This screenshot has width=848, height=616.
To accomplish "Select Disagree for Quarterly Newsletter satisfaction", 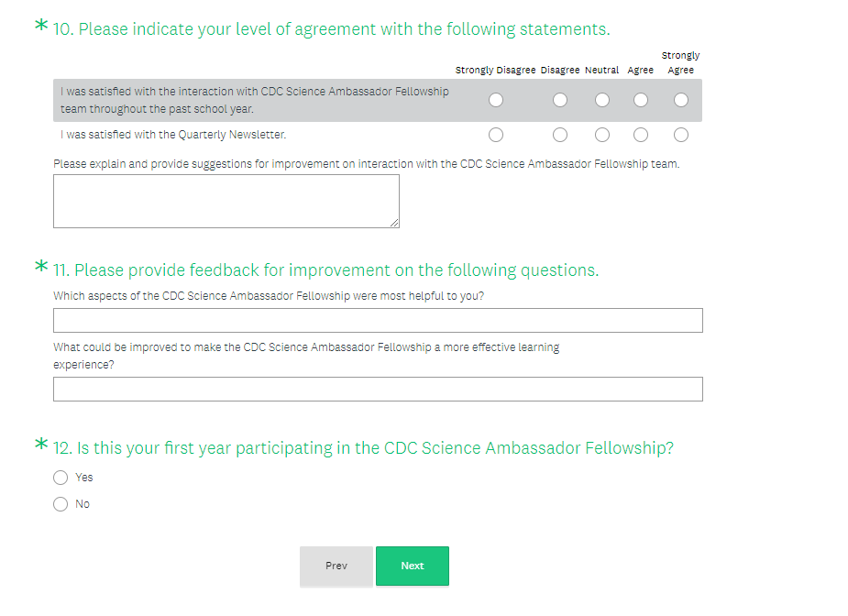I will tap(560, 135).
